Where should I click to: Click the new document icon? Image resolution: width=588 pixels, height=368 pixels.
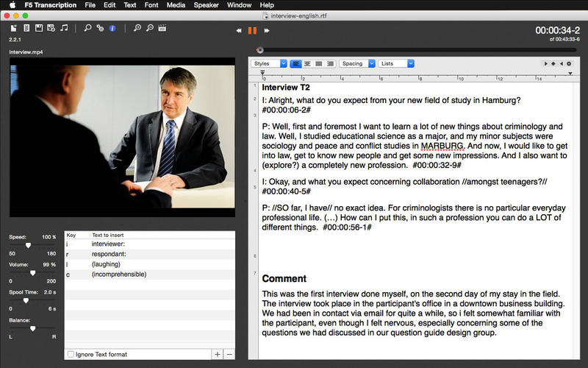tap(14, 28)
